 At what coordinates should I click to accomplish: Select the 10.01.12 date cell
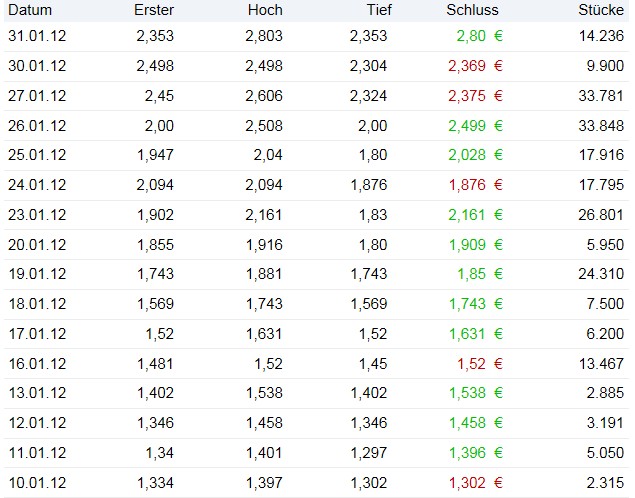coord(38,484)
